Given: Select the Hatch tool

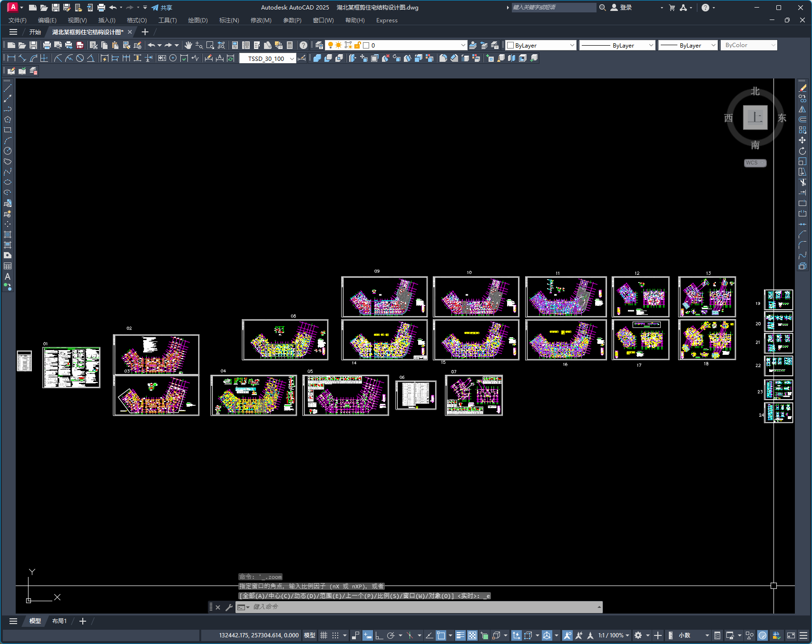Looking at the screenshot, I should [x=8, y=234].
